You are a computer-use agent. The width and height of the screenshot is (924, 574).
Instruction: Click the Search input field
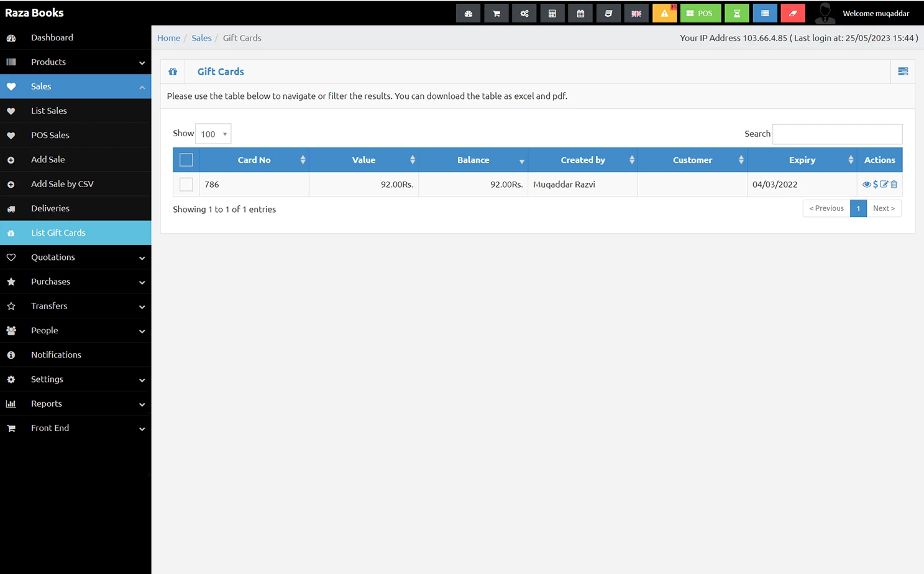coord(836,134)
